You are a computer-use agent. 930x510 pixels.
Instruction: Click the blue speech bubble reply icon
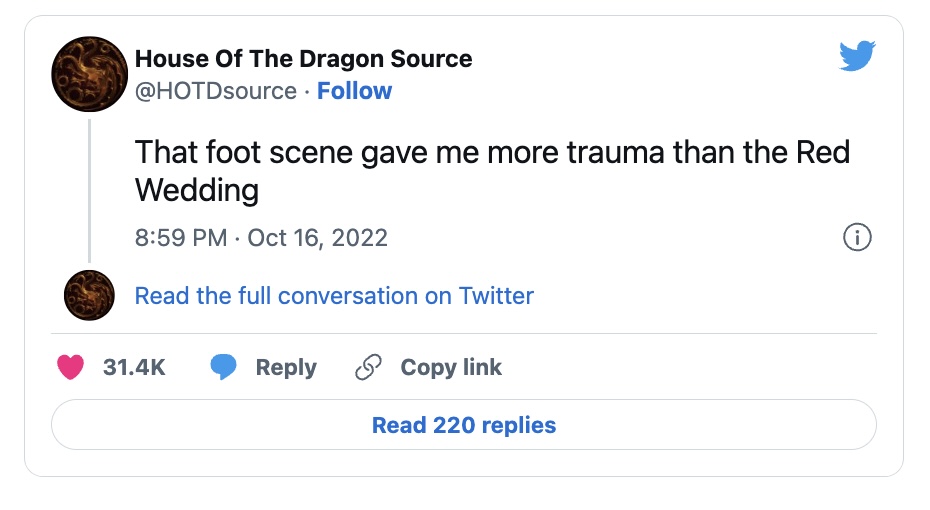pos(223,368)
